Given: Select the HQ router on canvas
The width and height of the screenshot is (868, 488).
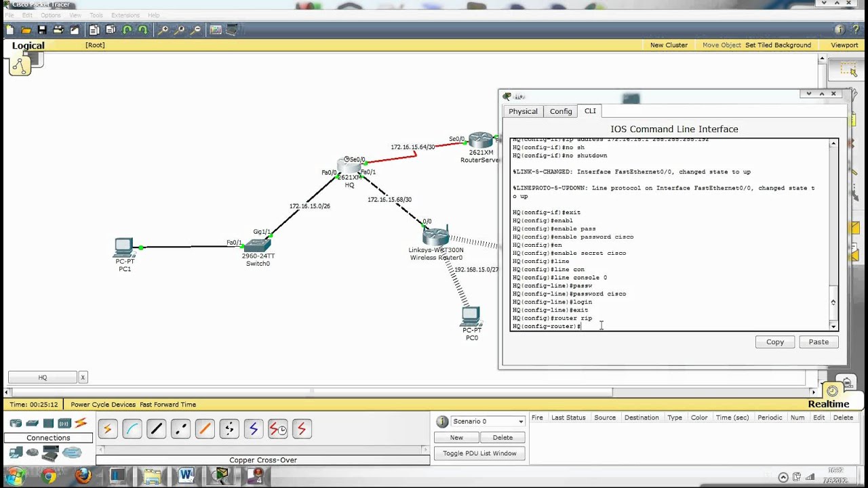Looking at the screenshot, I should 349,167.
